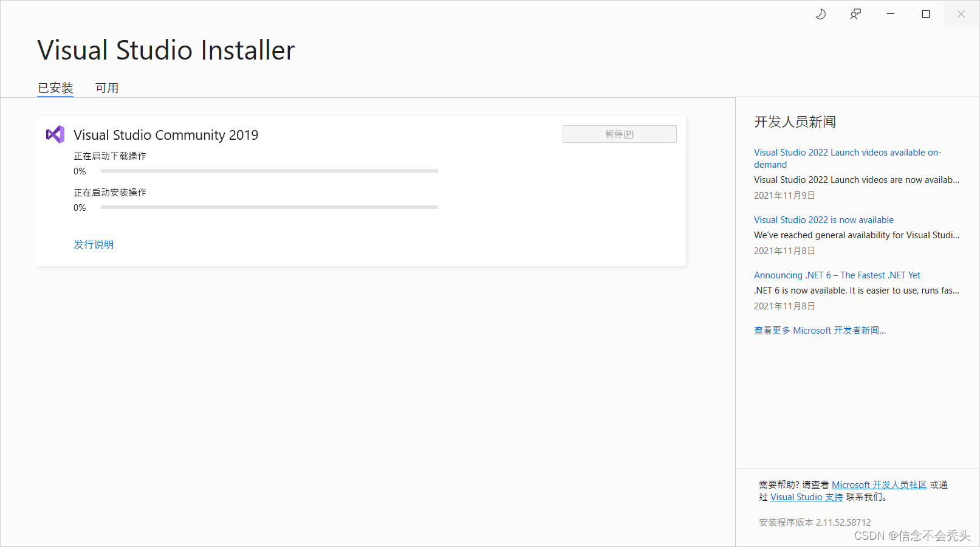Toggle the dark theme moon icon

point(820,14)
